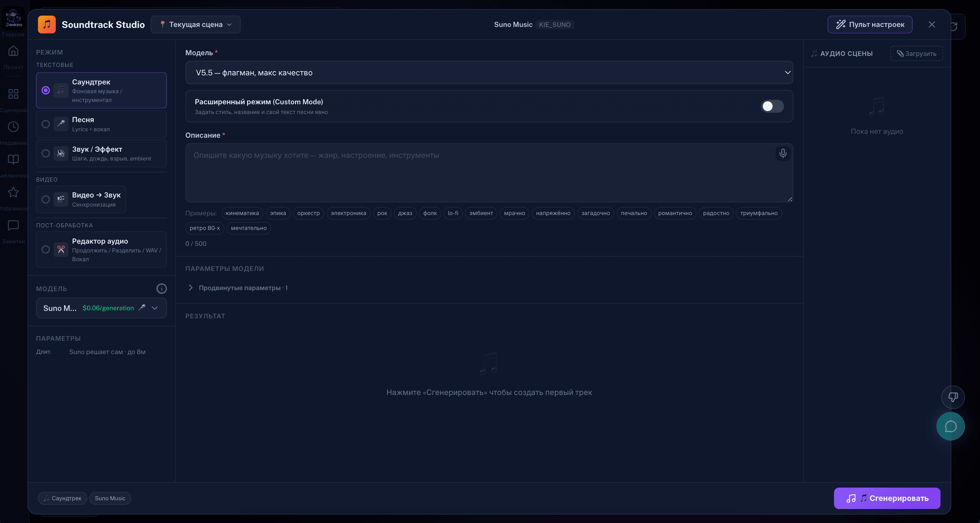Viewport: 980px width, 523px height.
Task: Add the рок example tag
Action: coord(382,213)
